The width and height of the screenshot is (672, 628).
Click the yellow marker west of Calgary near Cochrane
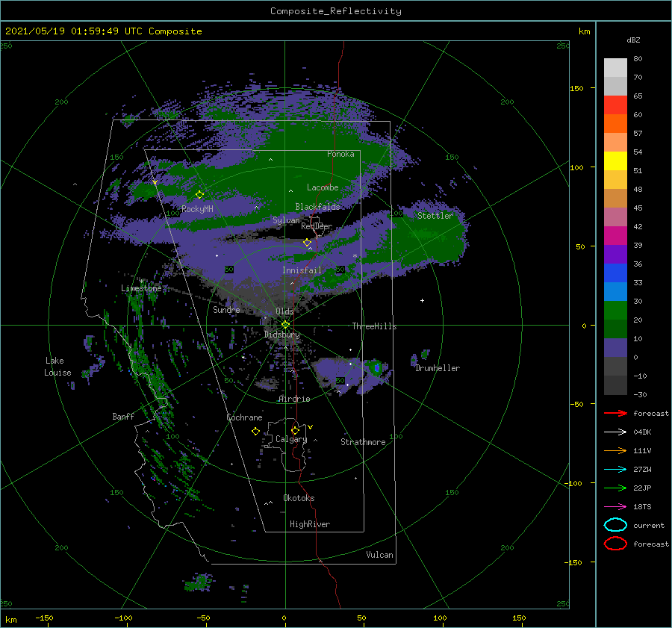tap(255, 432)
